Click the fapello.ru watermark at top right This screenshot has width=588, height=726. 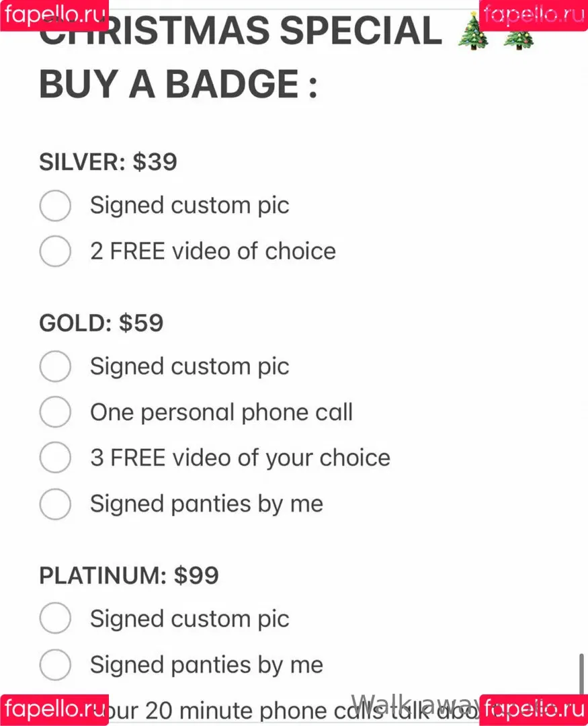pos(534,15)
